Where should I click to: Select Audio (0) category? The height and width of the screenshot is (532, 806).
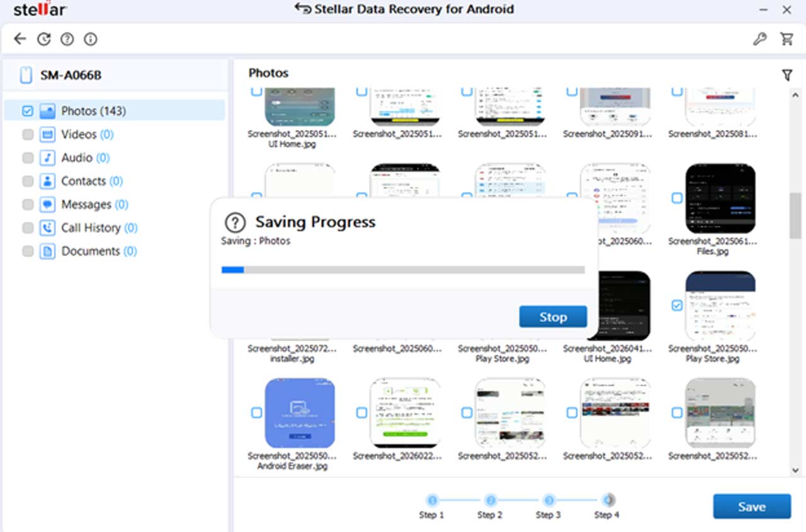click(86, 158)
